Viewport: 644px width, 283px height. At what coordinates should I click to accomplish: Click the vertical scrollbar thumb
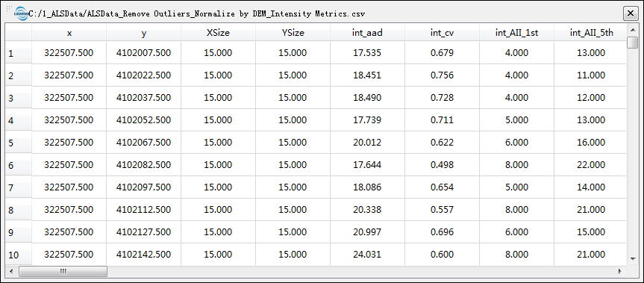point(633,43)
